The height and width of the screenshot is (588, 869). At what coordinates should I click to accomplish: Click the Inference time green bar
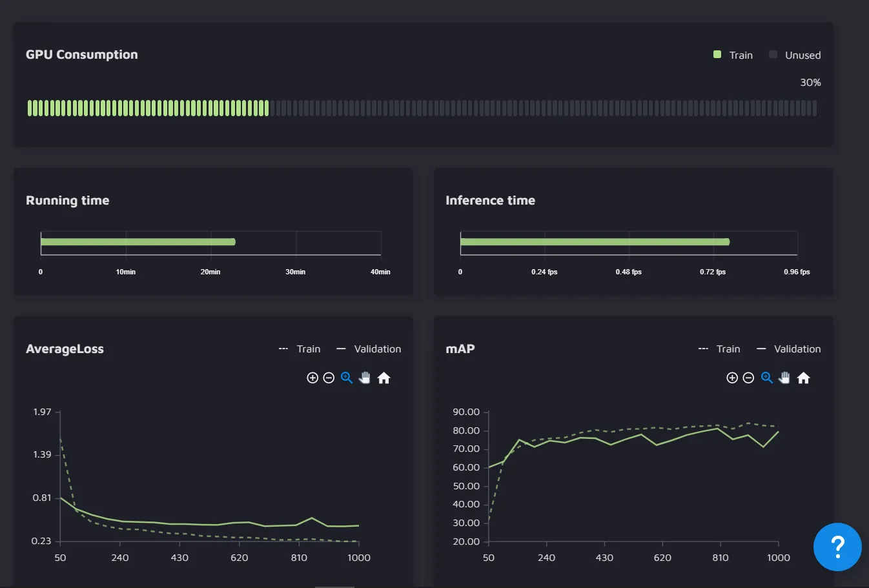click(595, 242)
